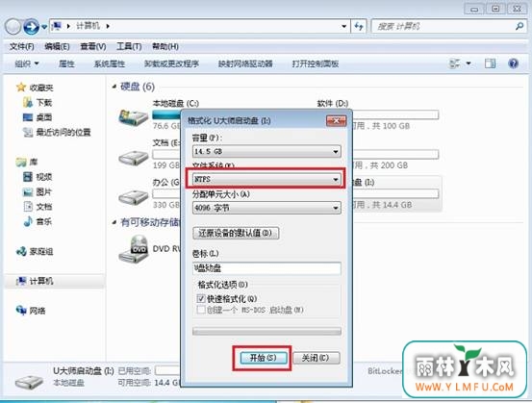Click the 音乐 library icon
The width and height of the screenshot is (532, 403).
tap(28, 221)
